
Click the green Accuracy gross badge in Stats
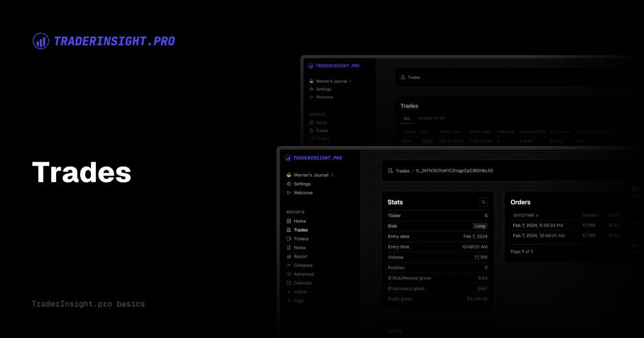click(482, 289)
